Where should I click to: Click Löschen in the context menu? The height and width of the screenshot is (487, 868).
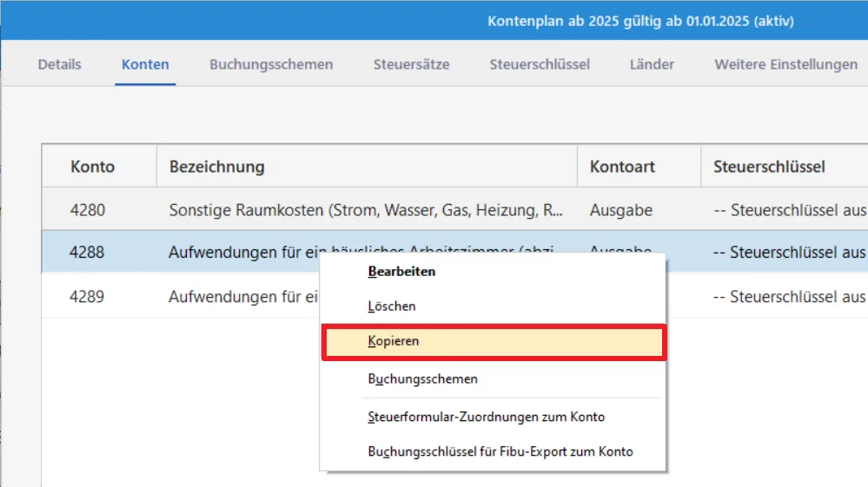(392, 306)
